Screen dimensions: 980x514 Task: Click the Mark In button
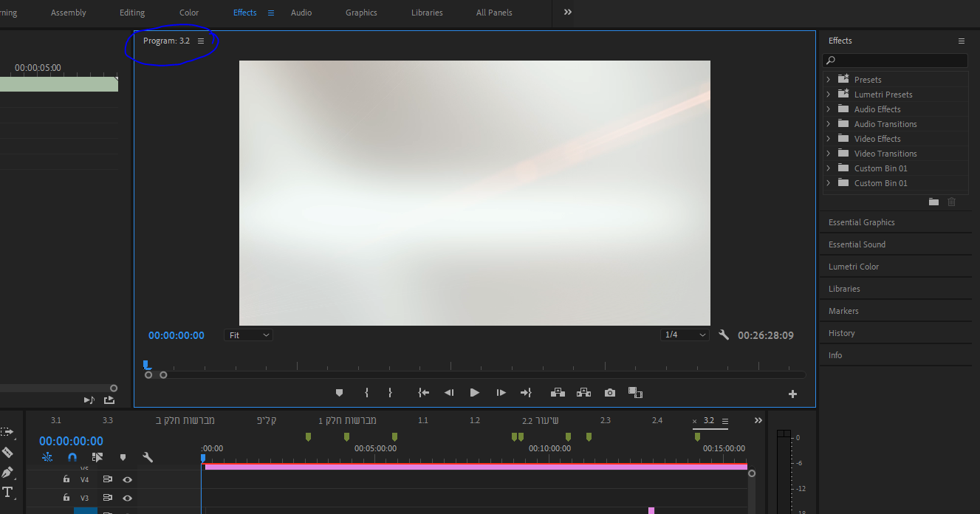(x=366, y=393)
